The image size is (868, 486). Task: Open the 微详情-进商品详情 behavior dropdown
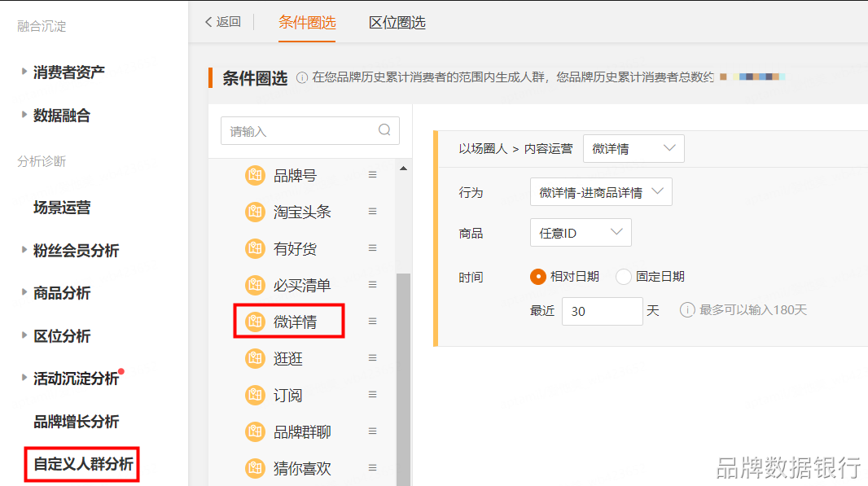pos(600,192)
